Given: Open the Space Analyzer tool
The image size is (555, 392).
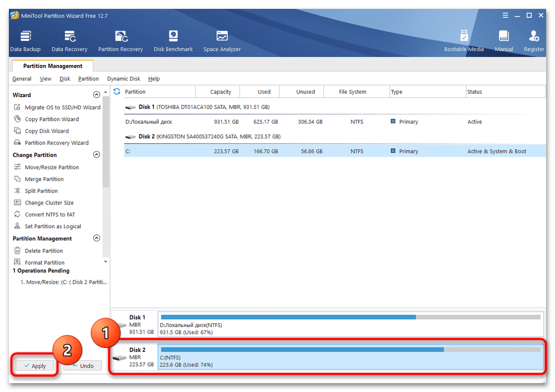Looking at the screenshot, I should pos(222,41).
